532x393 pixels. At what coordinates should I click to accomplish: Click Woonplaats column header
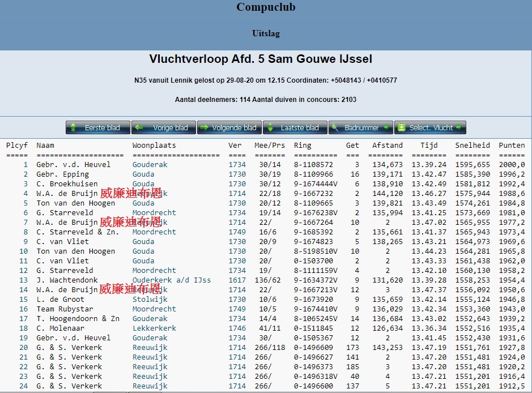(154, 146)
